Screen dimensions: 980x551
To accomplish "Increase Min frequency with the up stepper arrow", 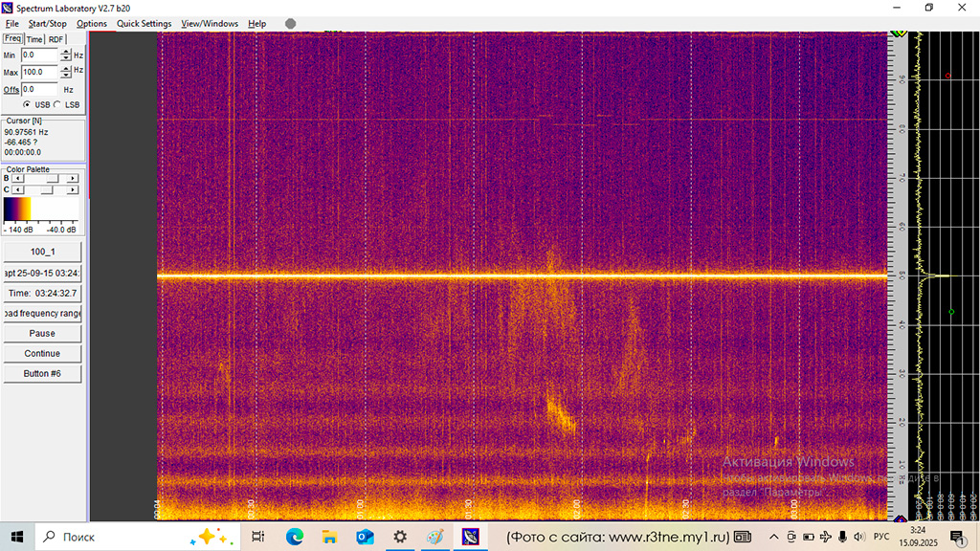I will 66,52.
